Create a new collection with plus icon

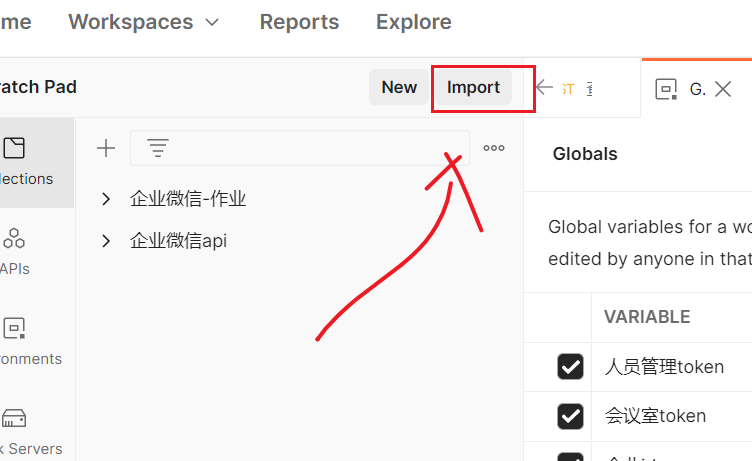(106, 148)
